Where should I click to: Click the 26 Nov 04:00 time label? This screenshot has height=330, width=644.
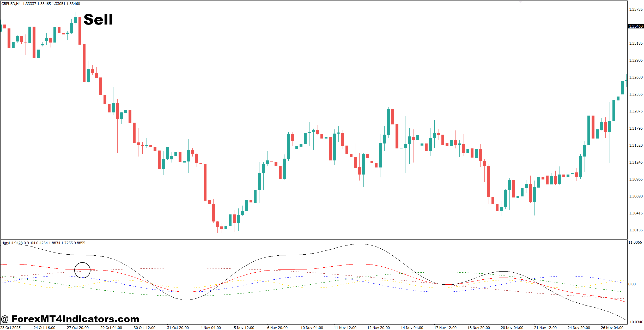612,328
